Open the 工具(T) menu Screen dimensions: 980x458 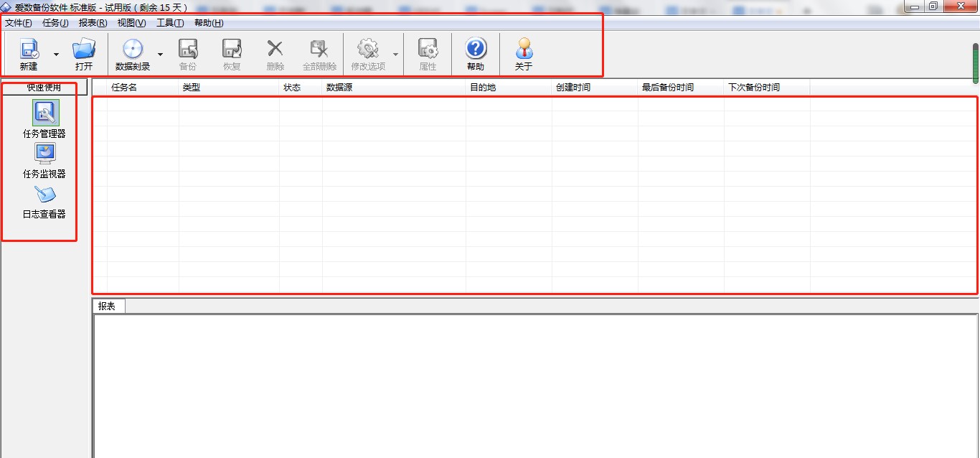(x=170, y=23)
